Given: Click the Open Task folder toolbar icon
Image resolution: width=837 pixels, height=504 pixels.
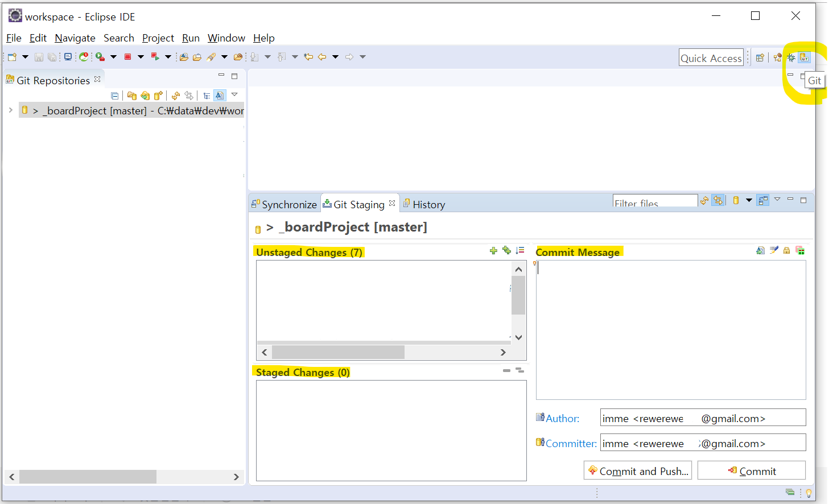Looking at the screenshot, I should click(197, 57).
